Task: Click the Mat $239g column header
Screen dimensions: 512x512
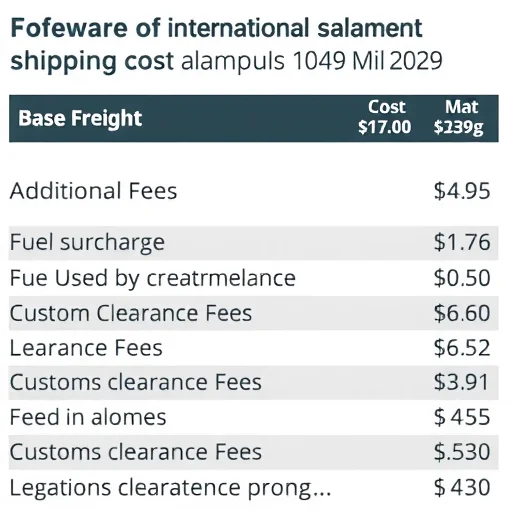Action: pos(459,117)
